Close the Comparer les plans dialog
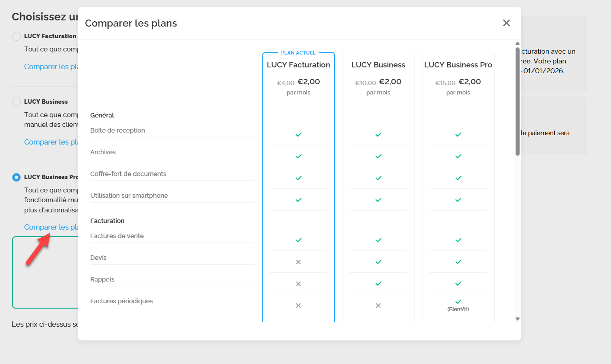The height and width of the screenshot is (364, 611). coord(506,23)
